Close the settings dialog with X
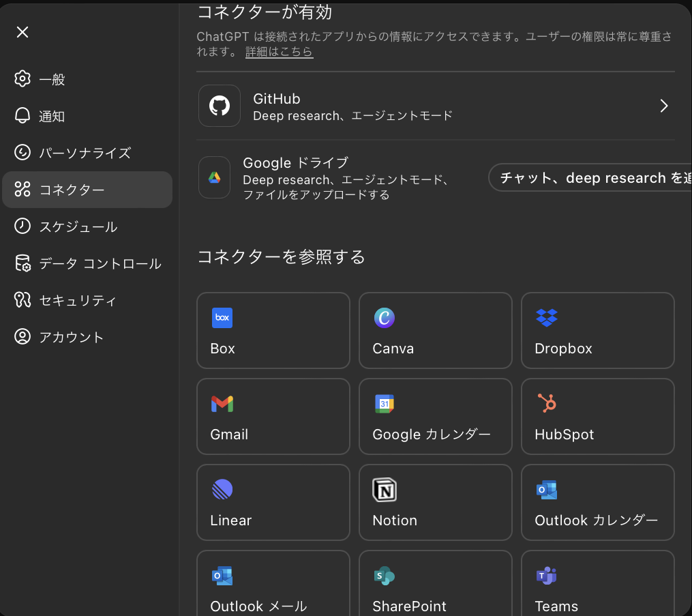692x616 pixels. [x=22, y=32]
